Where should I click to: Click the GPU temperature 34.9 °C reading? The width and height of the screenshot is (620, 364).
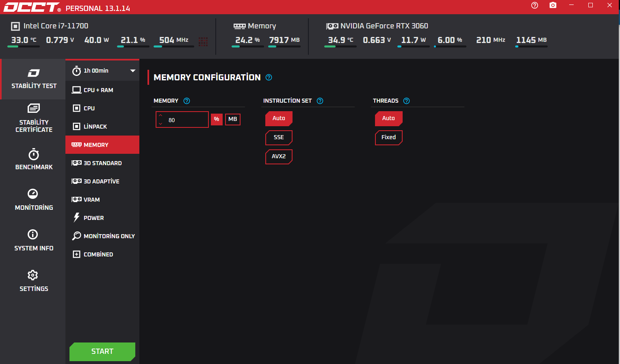[340, 40]
